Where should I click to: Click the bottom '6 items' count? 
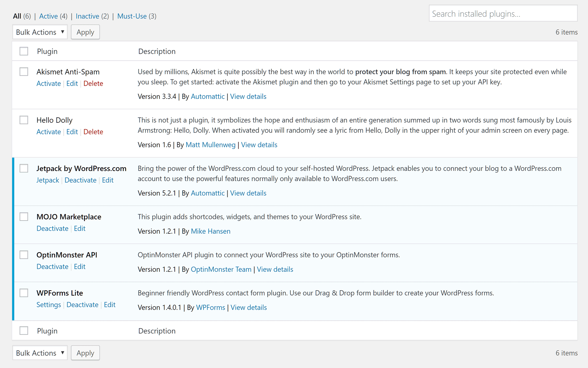point(567,353)
